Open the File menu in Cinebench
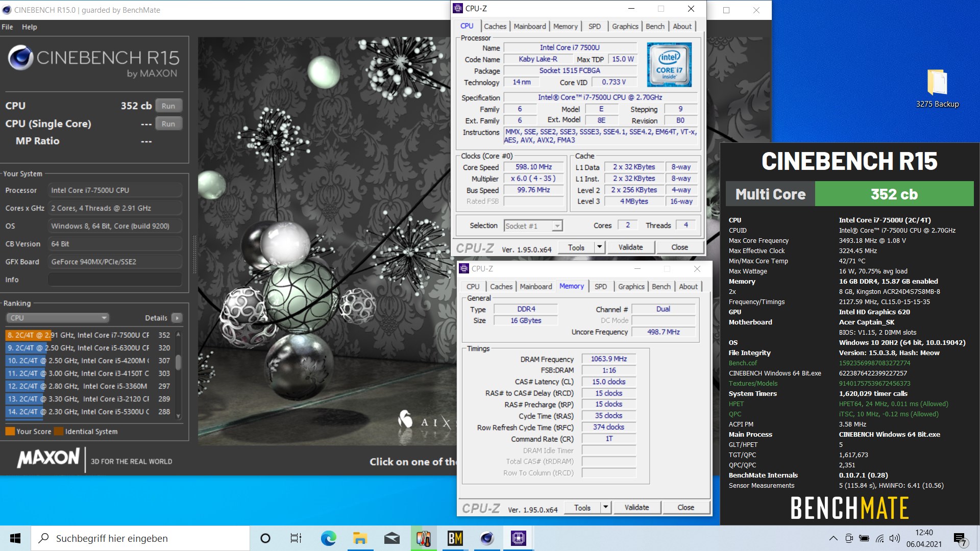The image size is (980, 551). [7, 27]
